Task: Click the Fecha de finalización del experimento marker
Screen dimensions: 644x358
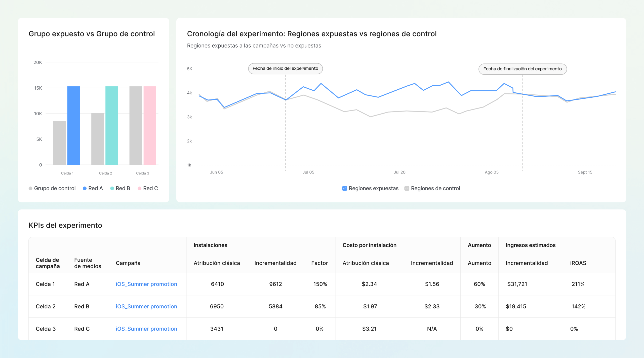Action: point(522,69)
